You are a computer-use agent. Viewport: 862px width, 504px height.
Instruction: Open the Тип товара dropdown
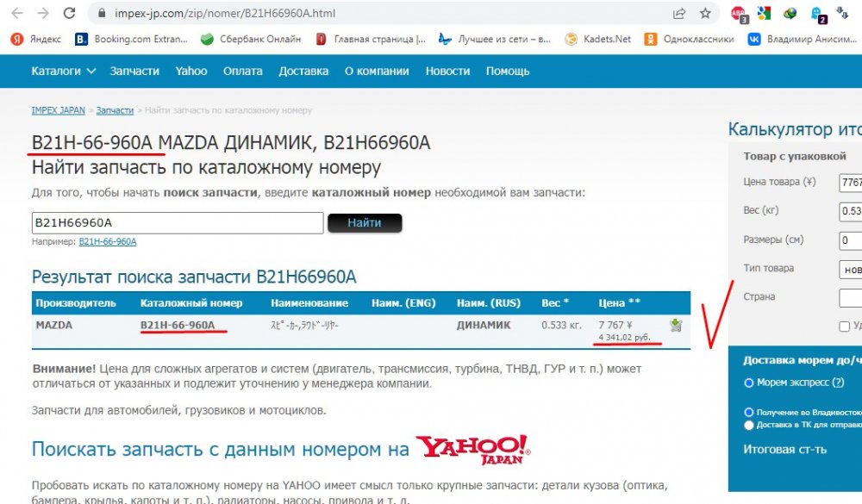850,269
